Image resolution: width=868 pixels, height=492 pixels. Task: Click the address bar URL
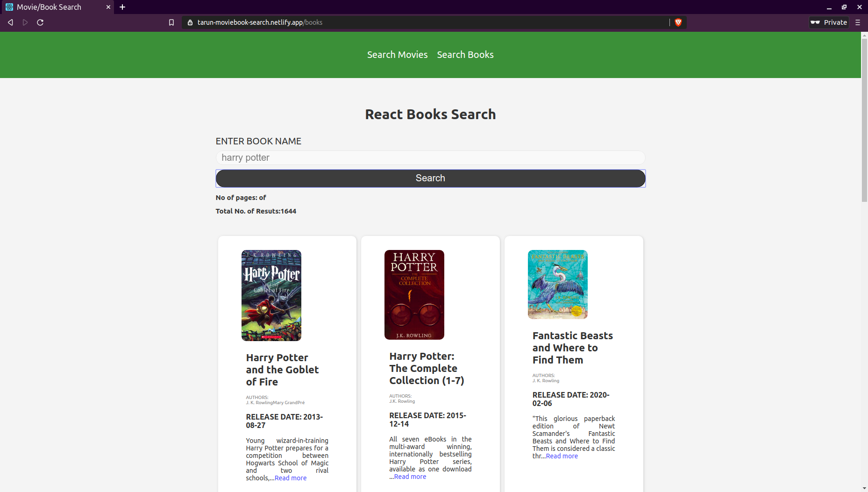[260, 22]
